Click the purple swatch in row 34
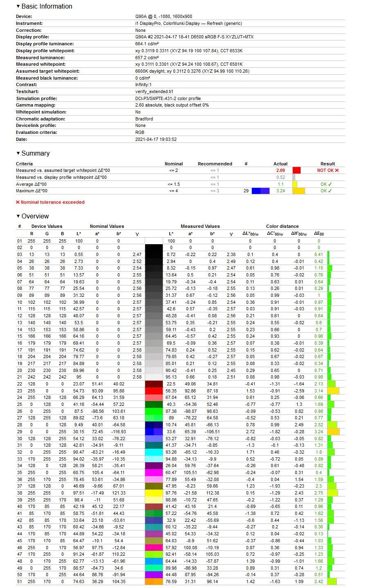368x588 pixels. (x=154, y=465)
